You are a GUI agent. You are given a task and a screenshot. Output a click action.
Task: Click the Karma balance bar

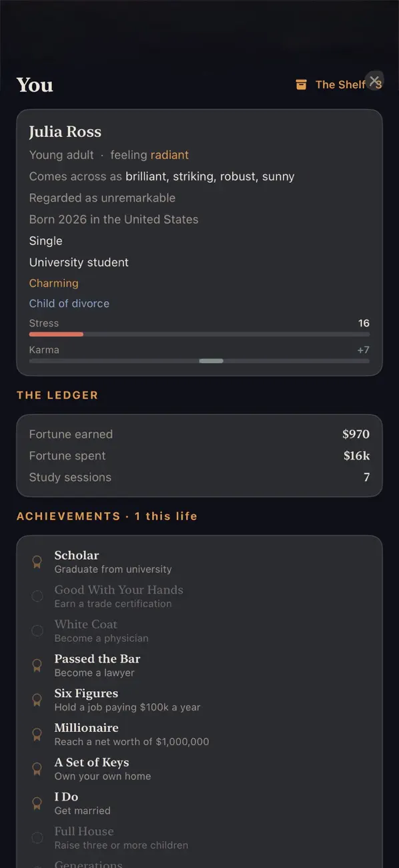pyautogui.click(x=199, y=361)
